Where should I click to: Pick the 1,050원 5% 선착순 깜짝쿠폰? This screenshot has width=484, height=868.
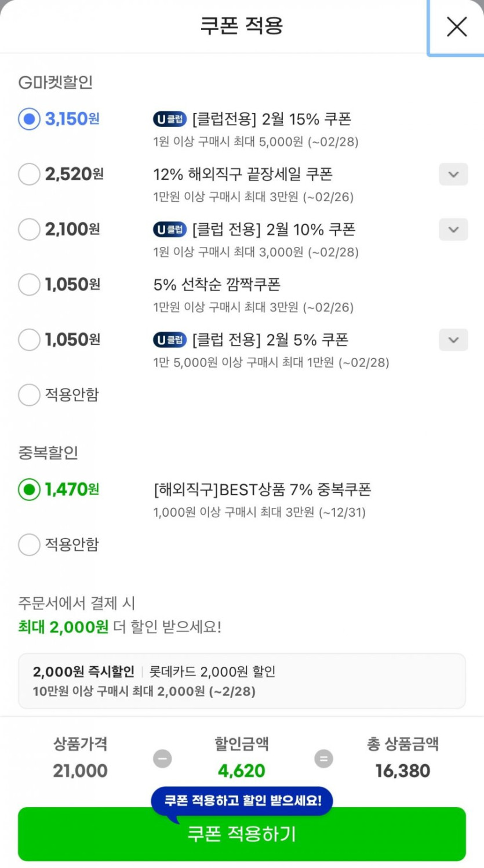29,285
